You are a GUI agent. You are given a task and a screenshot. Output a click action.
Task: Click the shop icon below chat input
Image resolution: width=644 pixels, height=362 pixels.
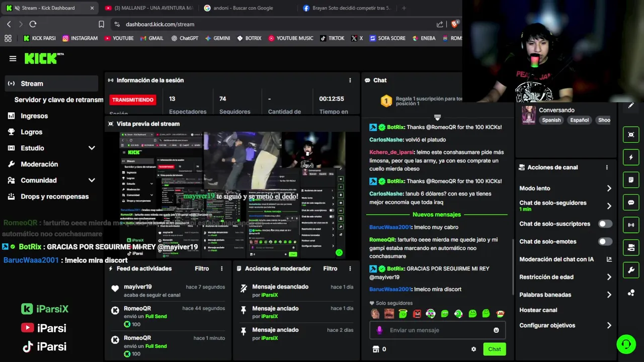[375, 349]
